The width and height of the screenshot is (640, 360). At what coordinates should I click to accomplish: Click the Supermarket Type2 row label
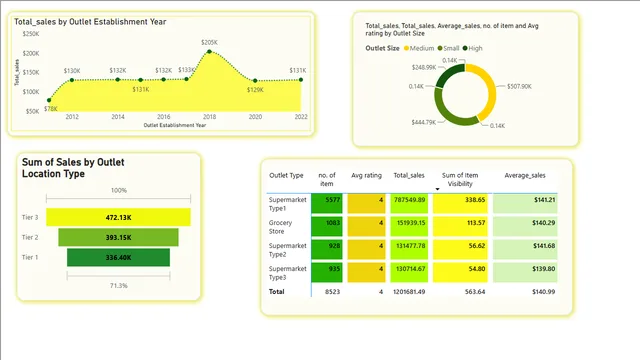point(287,250)
